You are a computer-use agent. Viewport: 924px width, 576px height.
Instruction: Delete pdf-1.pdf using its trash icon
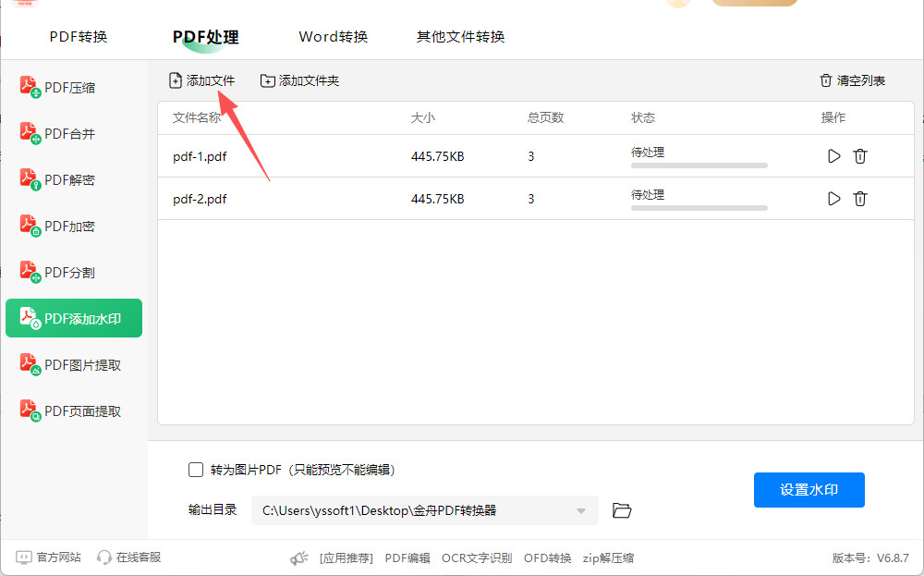click(860, 156)
